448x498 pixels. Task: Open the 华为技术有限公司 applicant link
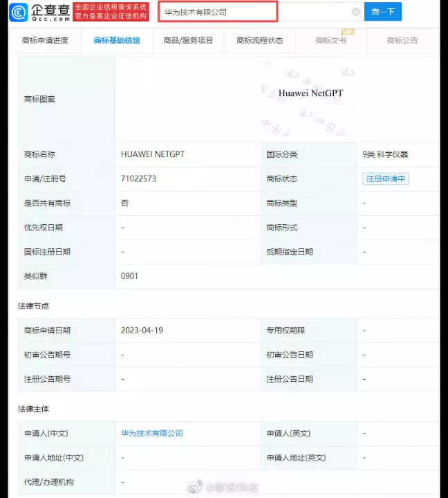tap(152, 433)
